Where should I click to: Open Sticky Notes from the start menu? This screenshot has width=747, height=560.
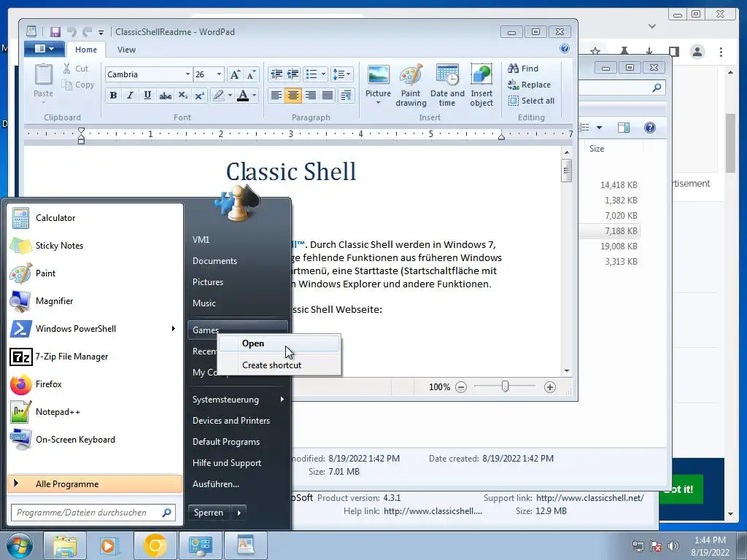[97, 245]
